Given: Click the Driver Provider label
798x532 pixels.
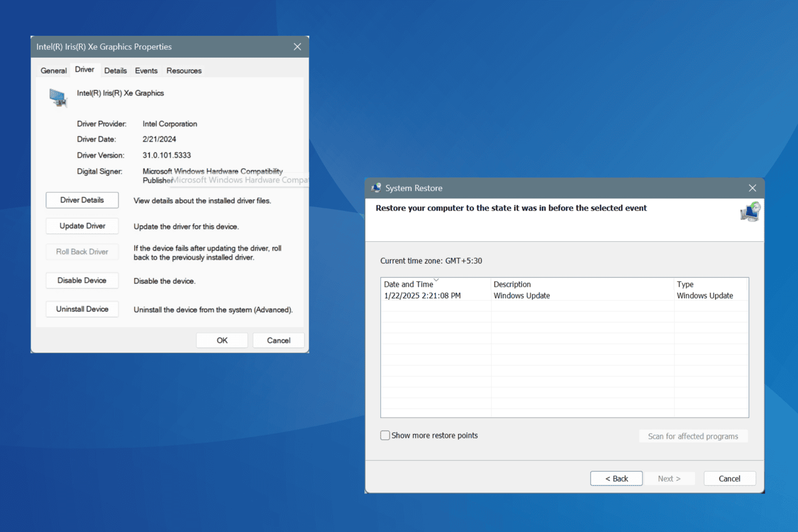Looking at the screenshot, I should 102,124.
